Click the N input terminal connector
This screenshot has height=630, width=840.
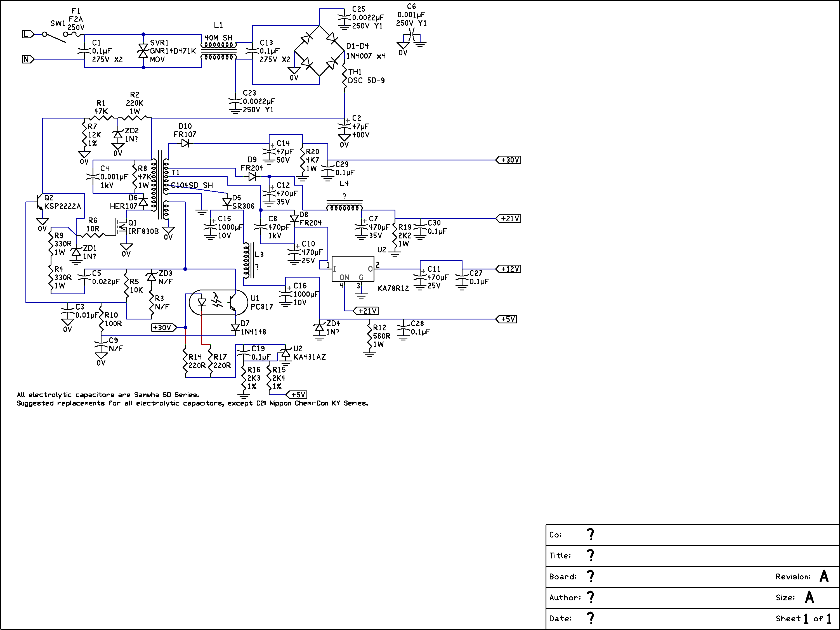[x=28, y=59]
